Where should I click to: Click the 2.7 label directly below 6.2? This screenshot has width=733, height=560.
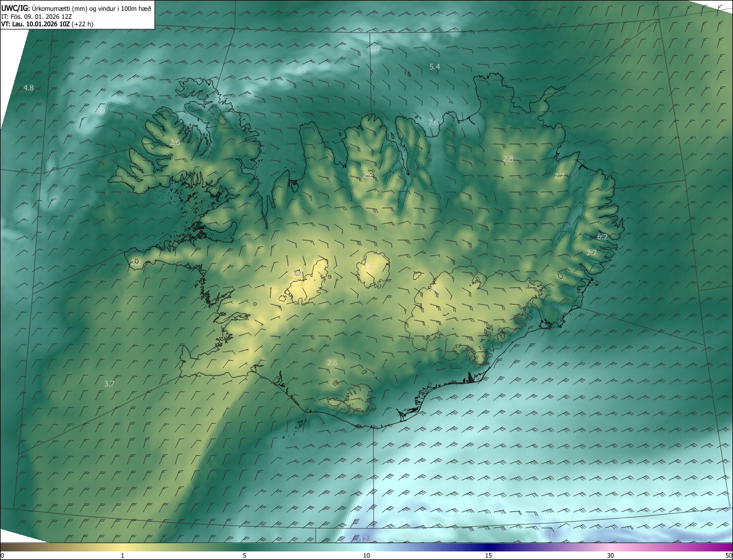pos(592,253)
